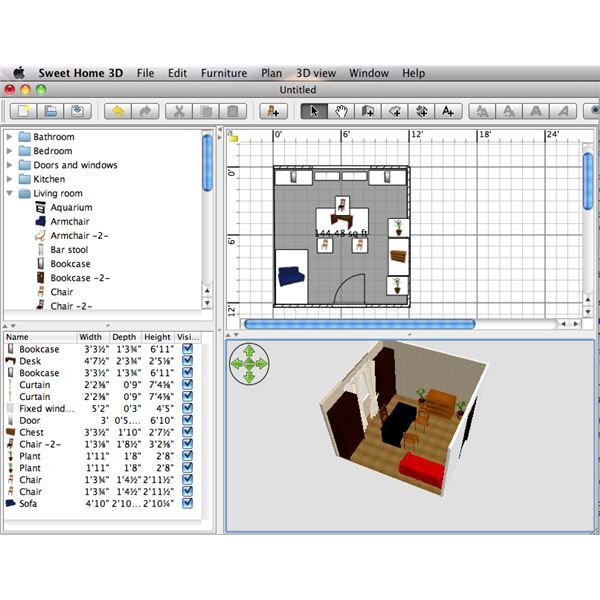Click the Undo yellow arrow icon

click(x=118, y=111)
